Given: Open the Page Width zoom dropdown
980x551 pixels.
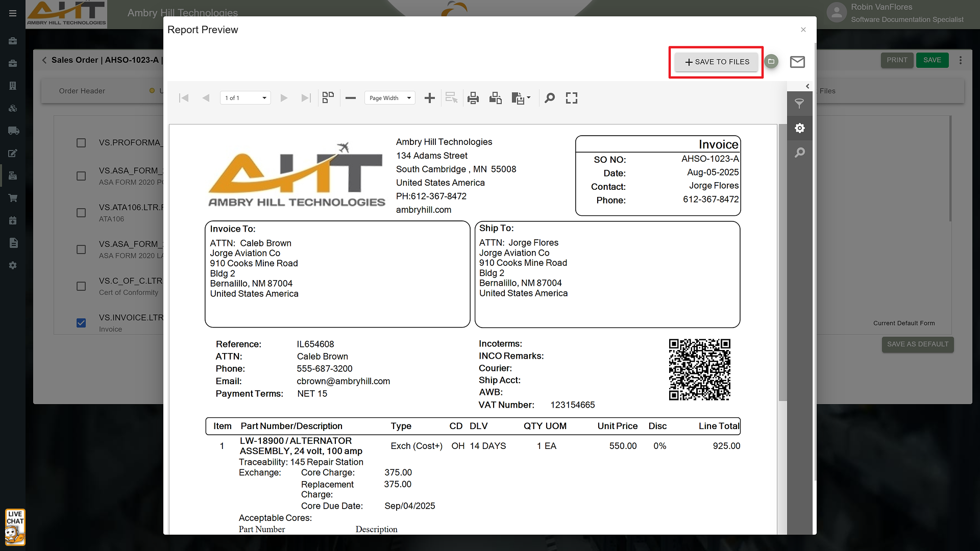Looking at the screenshot, I should [390, 98].
